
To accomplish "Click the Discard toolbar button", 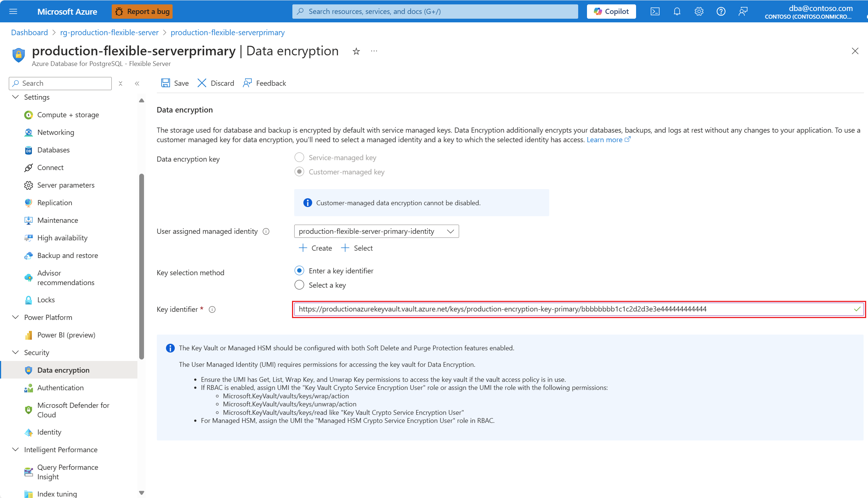I will 216,83.
